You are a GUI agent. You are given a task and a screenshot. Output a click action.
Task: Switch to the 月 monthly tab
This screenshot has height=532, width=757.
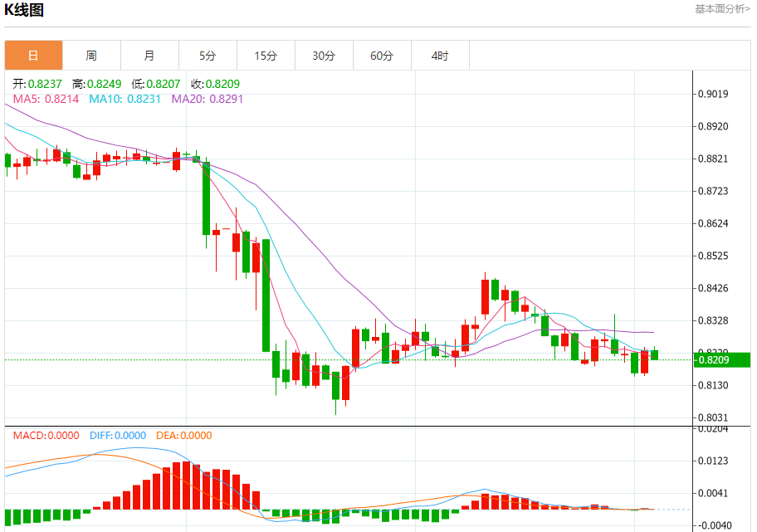pos(149,56)
